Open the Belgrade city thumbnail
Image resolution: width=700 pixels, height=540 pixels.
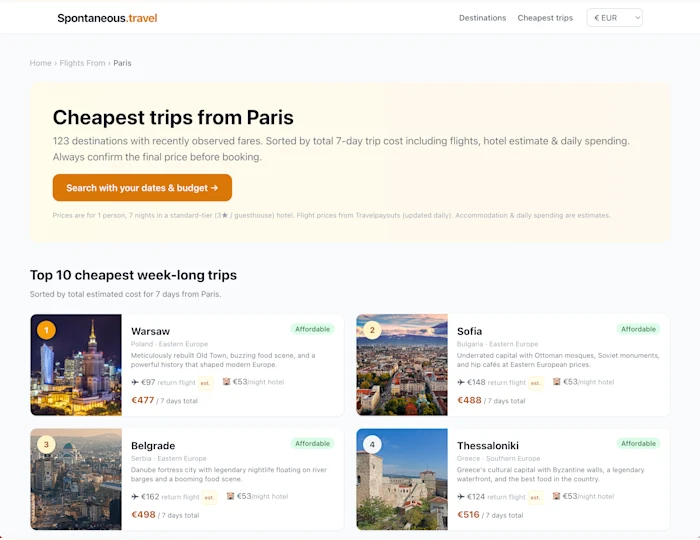point(76,479)
